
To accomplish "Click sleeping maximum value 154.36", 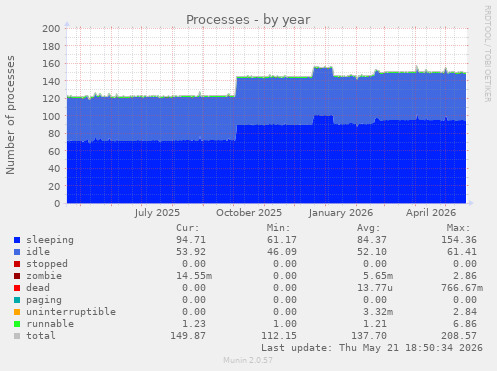I will (x=459, y=240).
